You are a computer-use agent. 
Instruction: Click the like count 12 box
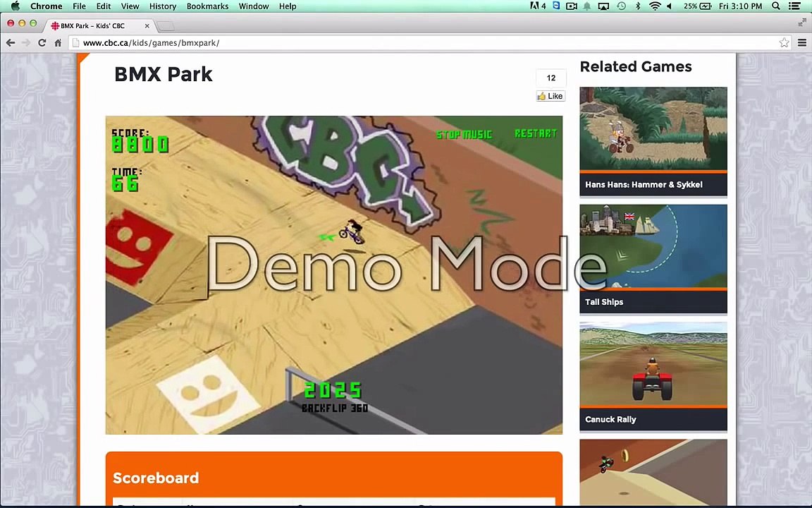point(551,78)
